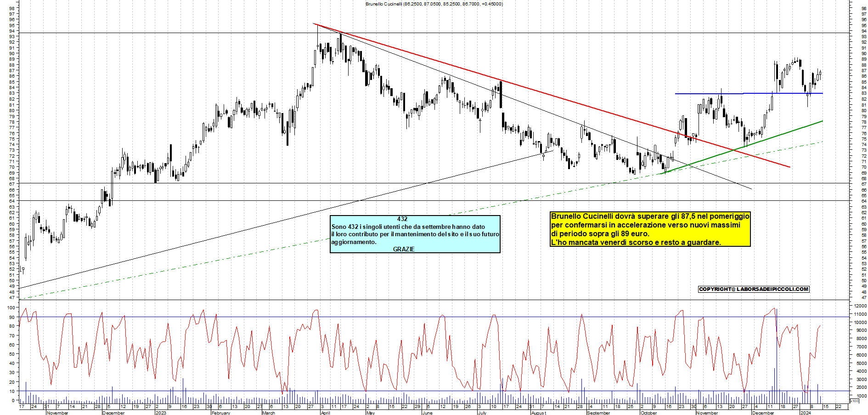Select the "432" heading in the cyan box
This screenshot has height=415, width=868.
click(x=402, y=219)
